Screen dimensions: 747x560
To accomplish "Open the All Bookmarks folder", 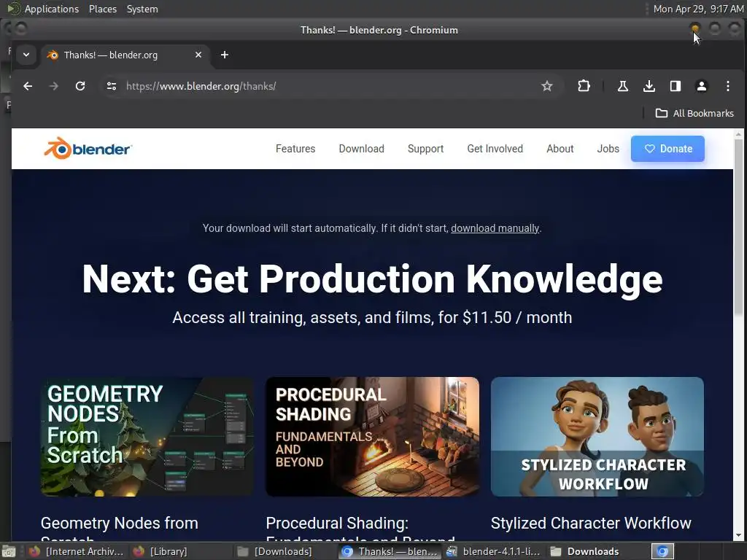I will pos(694,113).
